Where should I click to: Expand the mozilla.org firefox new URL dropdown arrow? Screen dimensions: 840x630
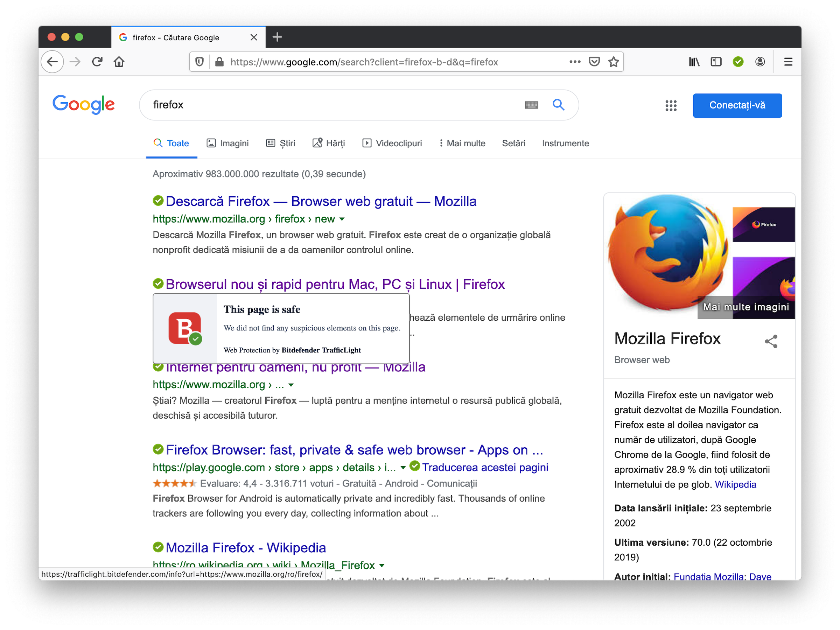[342, 219]
